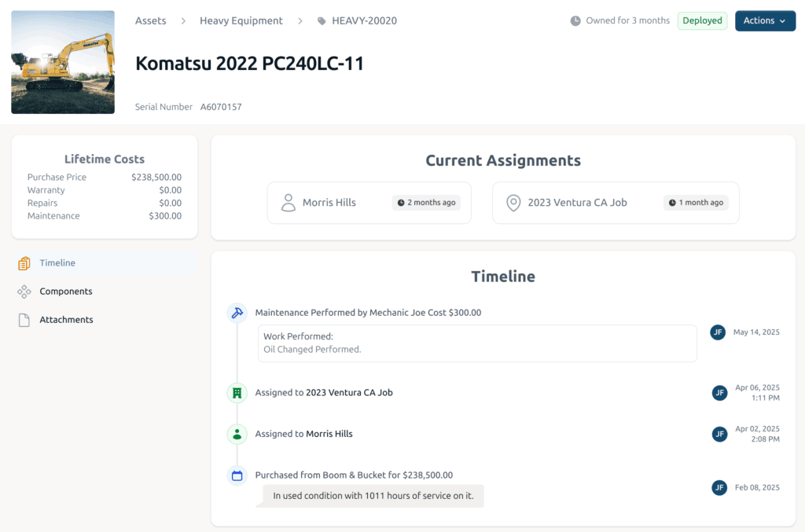Click the May 14, 2025 date
This screenshot has width=805, height=532.
click(756, 332)
